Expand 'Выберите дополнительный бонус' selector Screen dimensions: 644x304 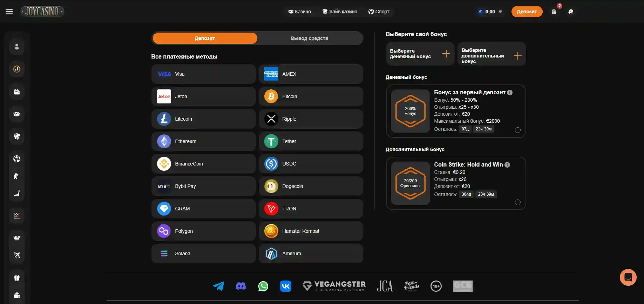click(492, 54)
